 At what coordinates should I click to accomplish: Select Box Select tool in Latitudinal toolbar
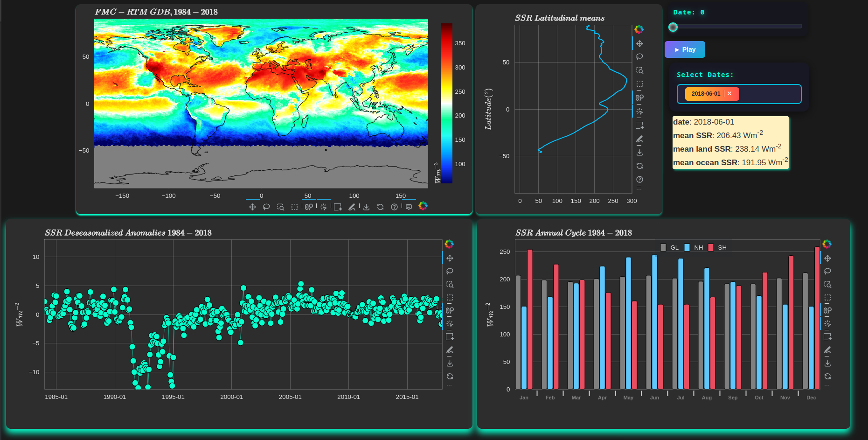pyautogui.click(x=639, y=84)
